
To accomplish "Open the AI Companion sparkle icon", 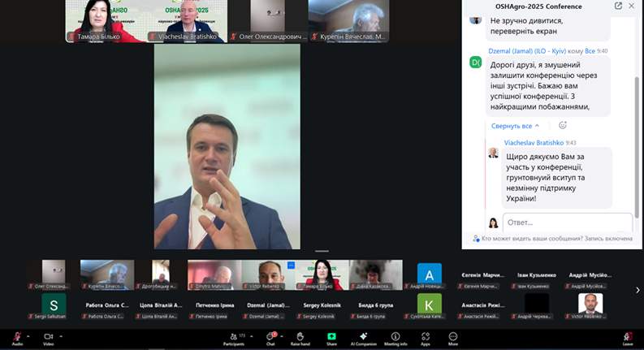I will pos(364,336).
